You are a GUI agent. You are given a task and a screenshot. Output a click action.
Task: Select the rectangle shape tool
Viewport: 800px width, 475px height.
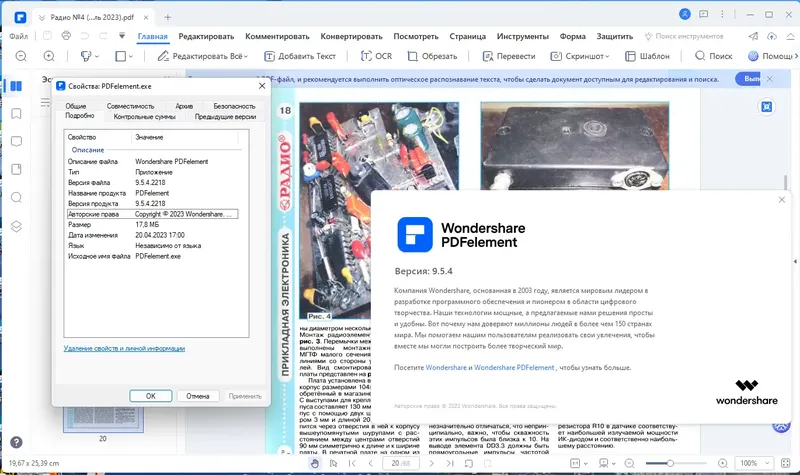pos(120,56)
